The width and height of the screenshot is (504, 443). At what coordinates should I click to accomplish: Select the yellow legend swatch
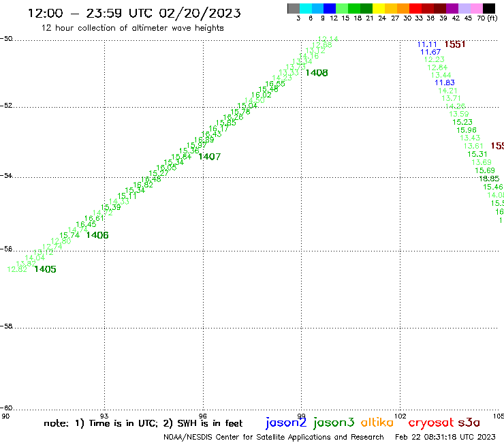point(379,8)
